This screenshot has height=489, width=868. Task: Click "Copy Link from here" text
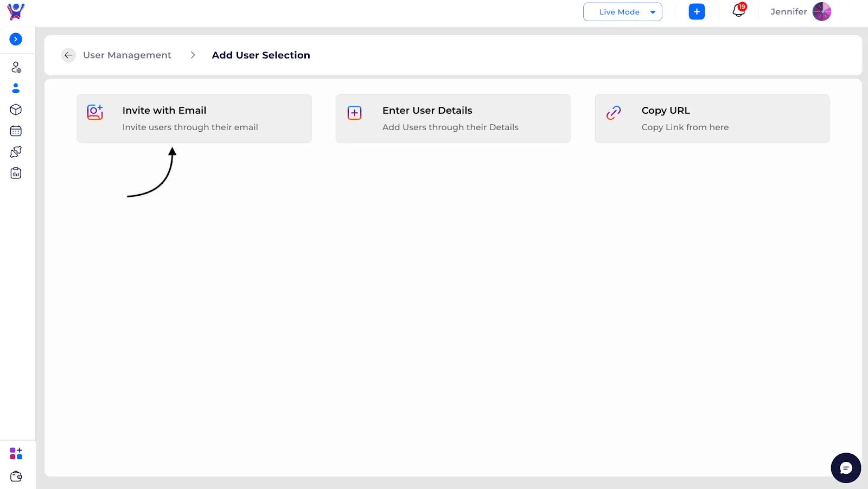(x=685, y=127)
